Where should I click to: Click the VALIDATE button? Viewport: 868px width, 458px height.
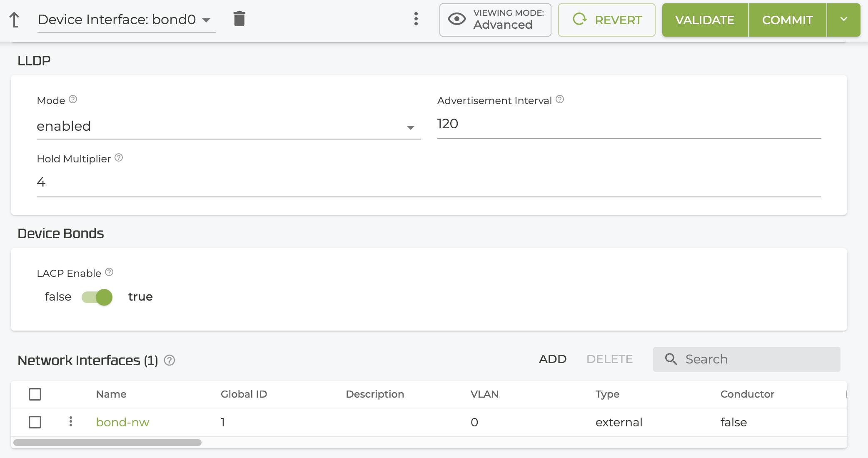point(705,20)
